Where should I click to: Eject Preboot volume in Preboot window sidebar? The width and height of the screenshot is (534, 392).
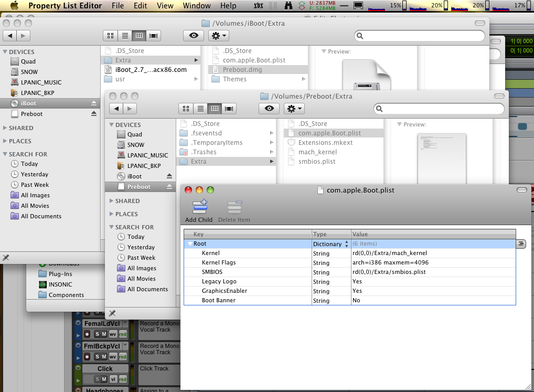point(169,187)
